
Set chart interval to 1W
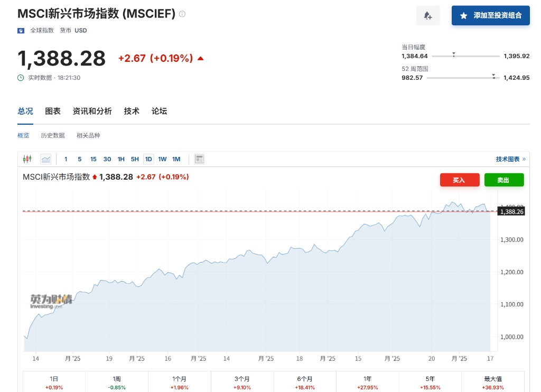(x=162, y=159)
